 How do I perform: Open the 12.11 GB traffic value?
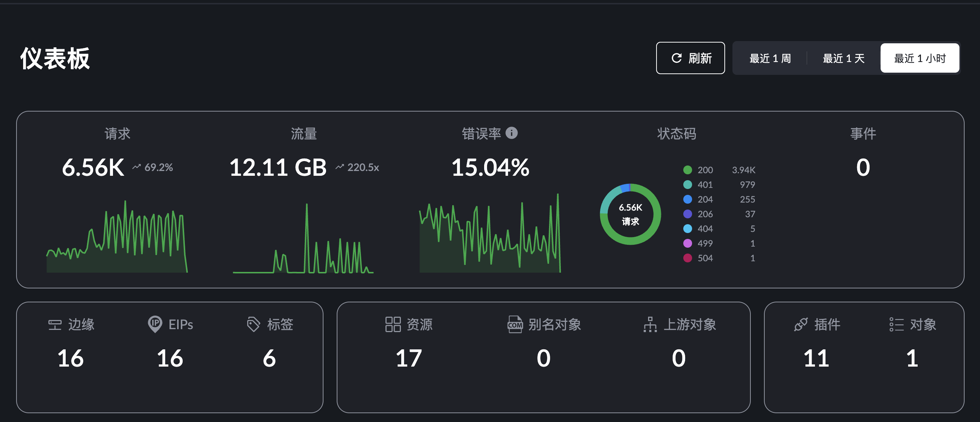278,167
